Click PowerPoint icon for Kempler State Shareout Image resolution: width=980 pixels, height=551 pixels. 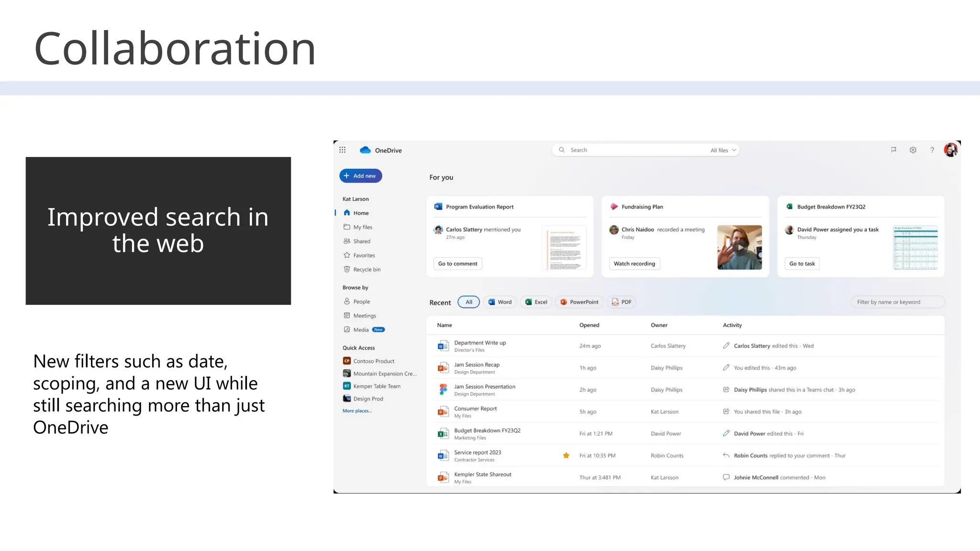point(443,477)
